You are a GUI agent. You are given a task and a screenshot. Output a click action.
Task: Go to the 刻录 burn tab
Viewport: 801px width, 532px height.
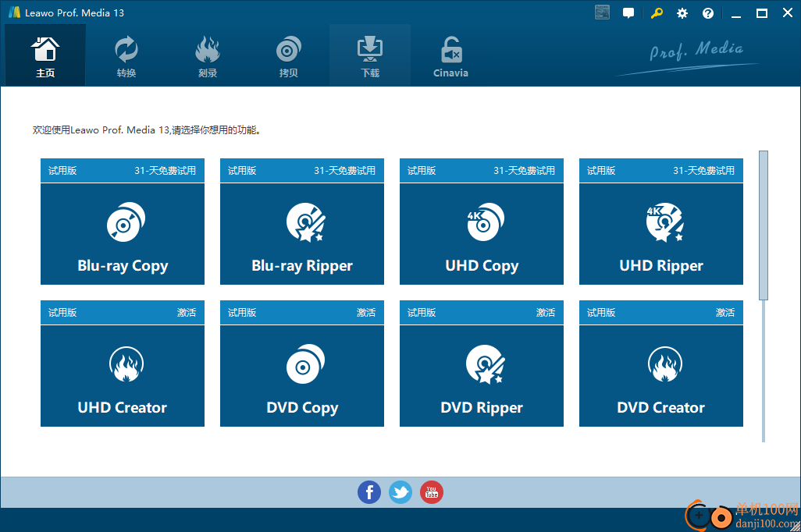click(208, 55)
